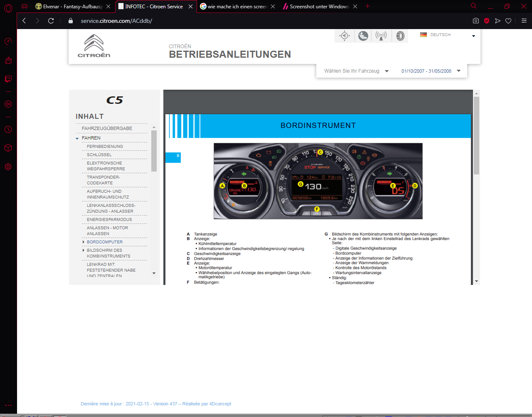Click the contents list down arrow
The height and width of the screenshot is (417, 532).
point(154,273)
